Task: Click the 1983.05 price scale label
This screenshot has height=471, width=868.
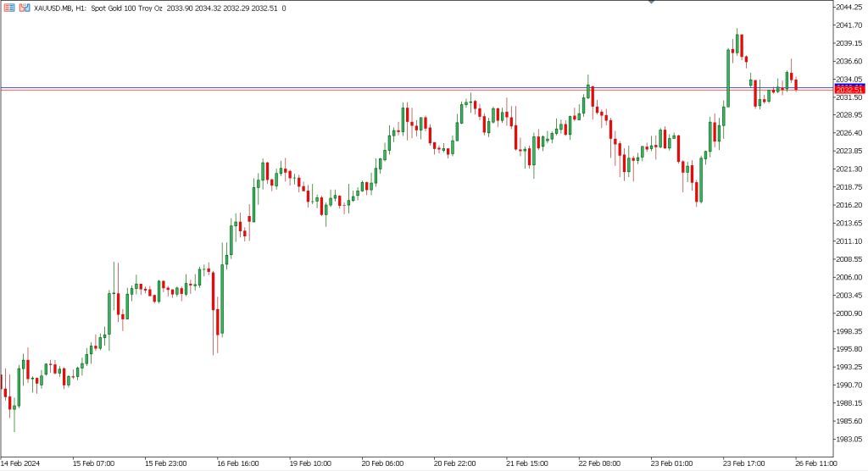Action: [x=849, y=439]
